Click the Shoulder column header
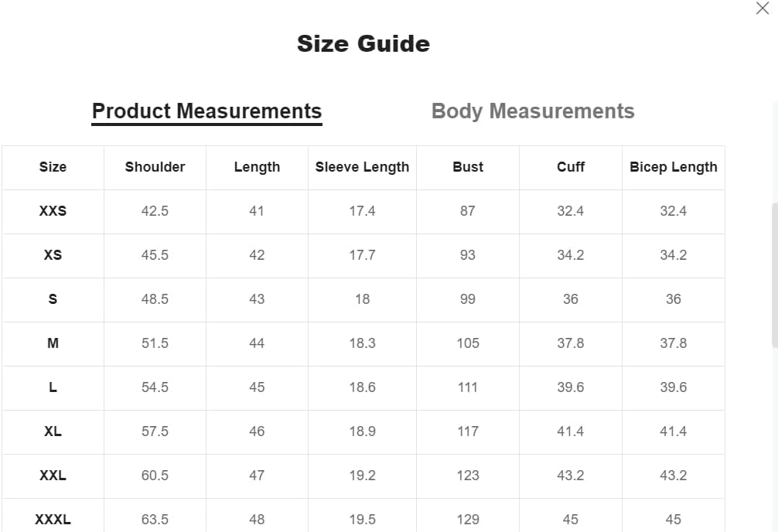This screenshot has height=532, width=778. point(155,167)
